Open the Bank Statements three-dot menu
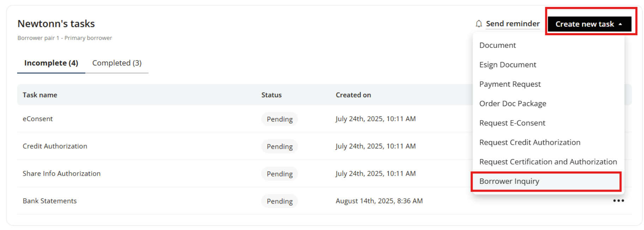 tap(618, 201)
